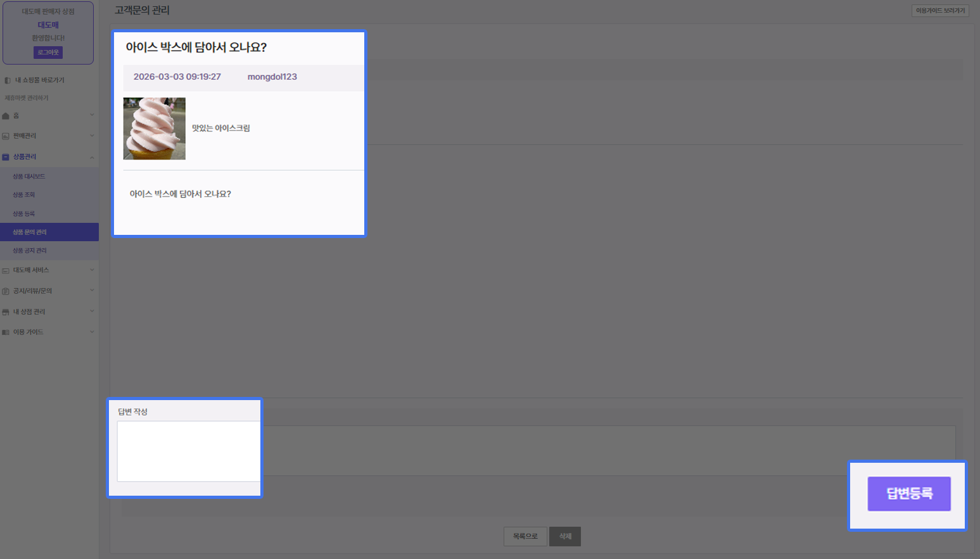
Task: Click the 대도매 서비스 card icon
Action: (6, 270)
